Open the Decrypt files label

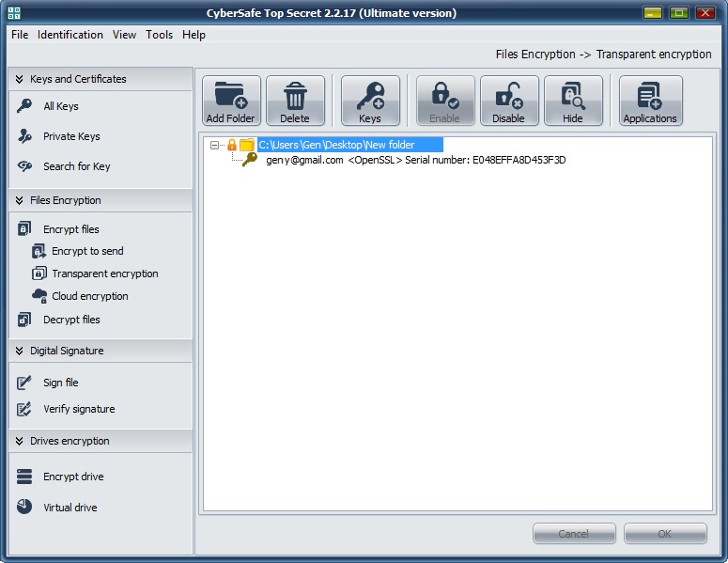[71, 320]
